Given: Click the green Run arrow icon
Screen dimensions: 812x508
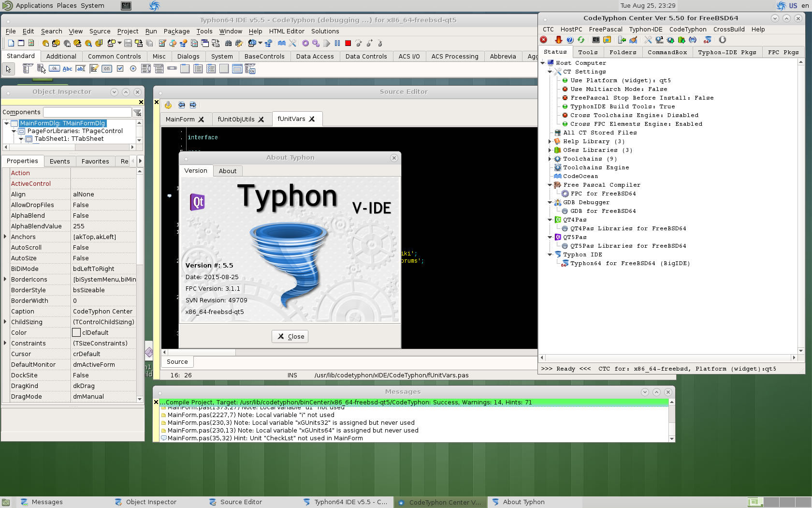Looking at the screenshot, I should [x=327, y=43].
